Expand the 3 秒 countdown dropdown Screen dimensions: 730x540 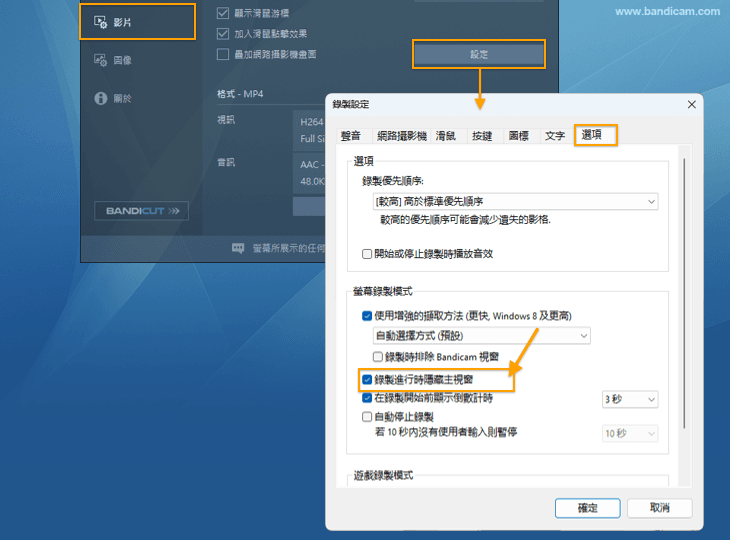click(629, 400)
